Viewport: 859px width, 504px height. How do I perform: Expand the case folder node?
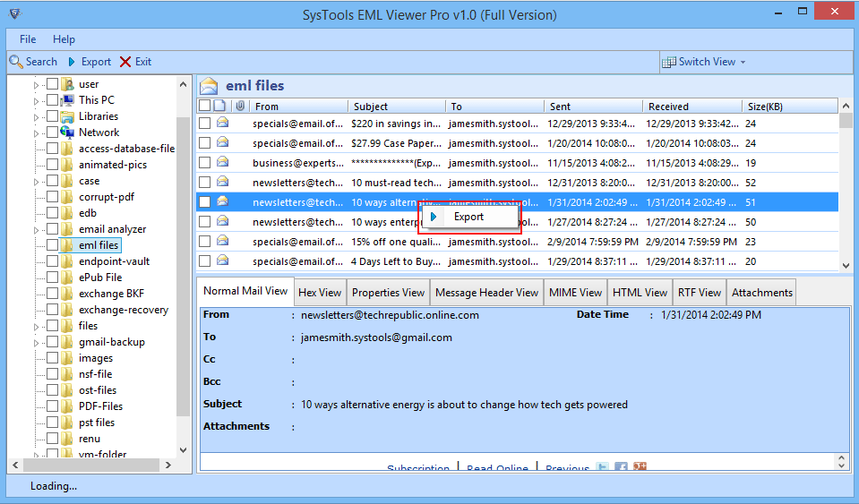coord(36,182)
